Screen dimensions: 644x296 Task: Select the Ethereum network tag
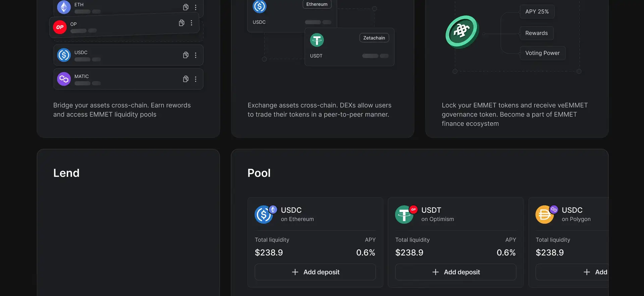tap(317, 4)
